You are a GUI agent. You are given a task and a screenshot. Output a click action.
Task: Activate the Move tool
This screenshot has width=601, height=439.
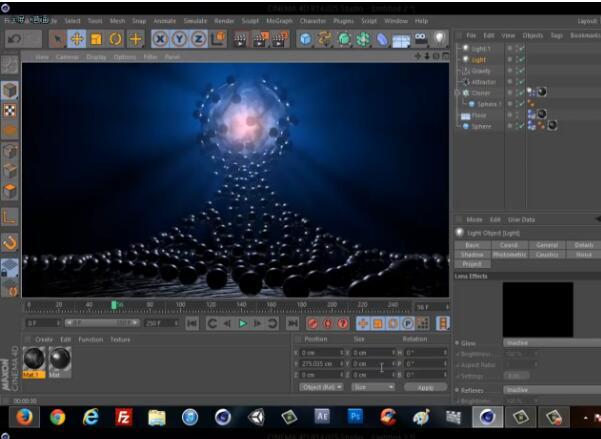coord(77,39)
